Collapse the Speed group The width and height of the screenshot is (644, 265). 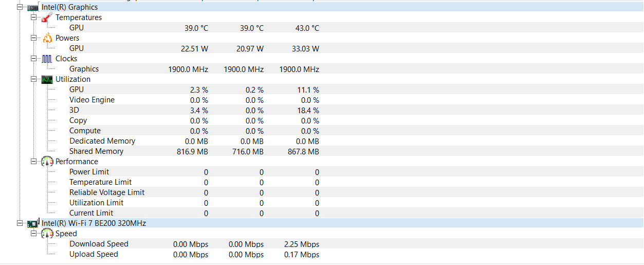click(x=33, y=234)
